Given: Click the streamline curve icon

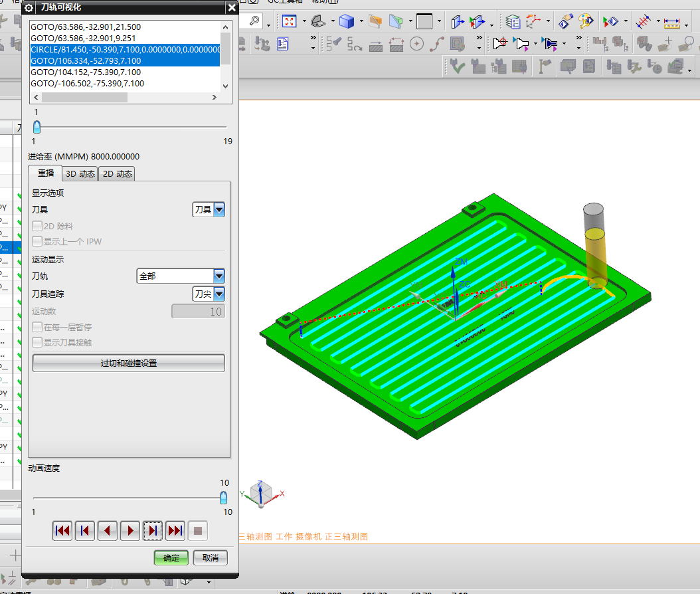Looking at the screenshot, I should [x=437, y=44].
